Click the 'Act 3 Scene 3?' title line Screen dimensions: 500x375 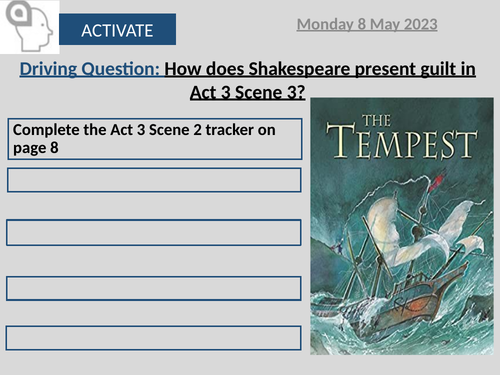(x=248, y=92)
